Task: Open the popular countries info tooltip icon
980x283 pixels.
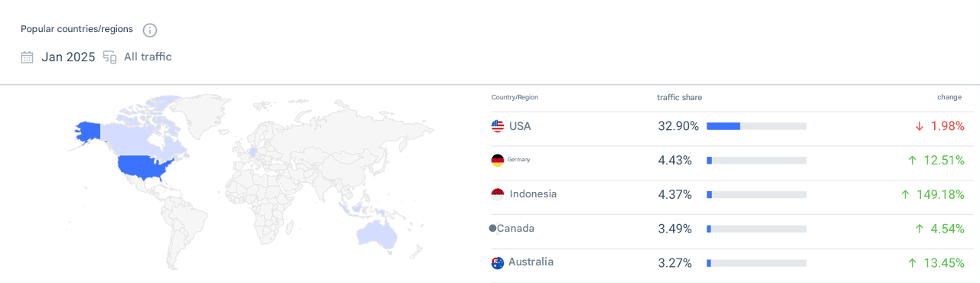Action: click(150, 30)
